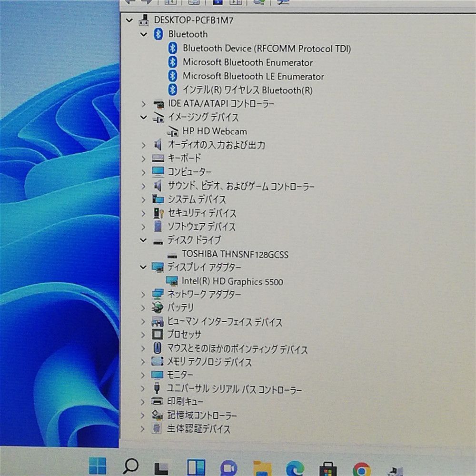Viewport: 476px width, 476px height.
Task: Click the バッテリ battery icon
Action: tap(157, 307)
